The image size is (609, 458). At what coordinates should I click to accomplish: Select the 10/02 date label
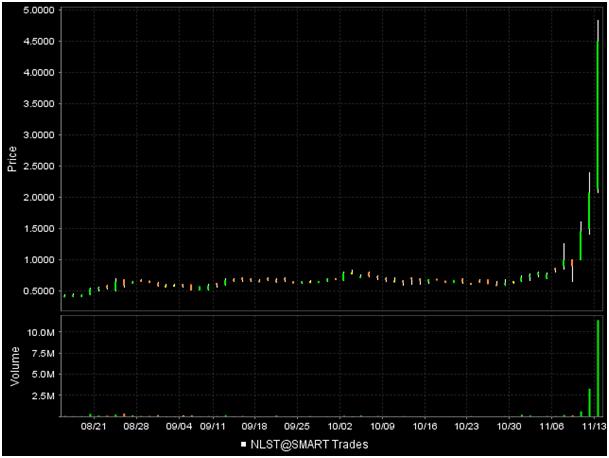pos(340,427)
